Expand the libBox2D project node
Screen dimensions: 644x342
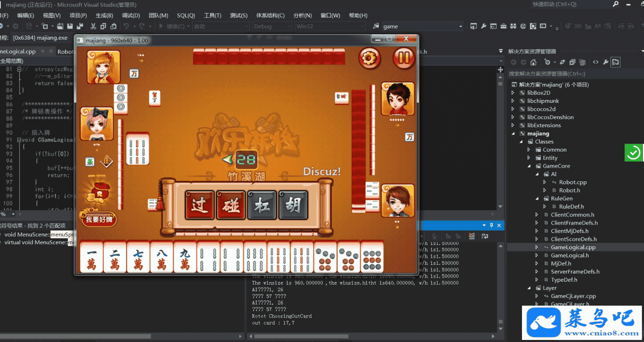(x=513, y=93)
